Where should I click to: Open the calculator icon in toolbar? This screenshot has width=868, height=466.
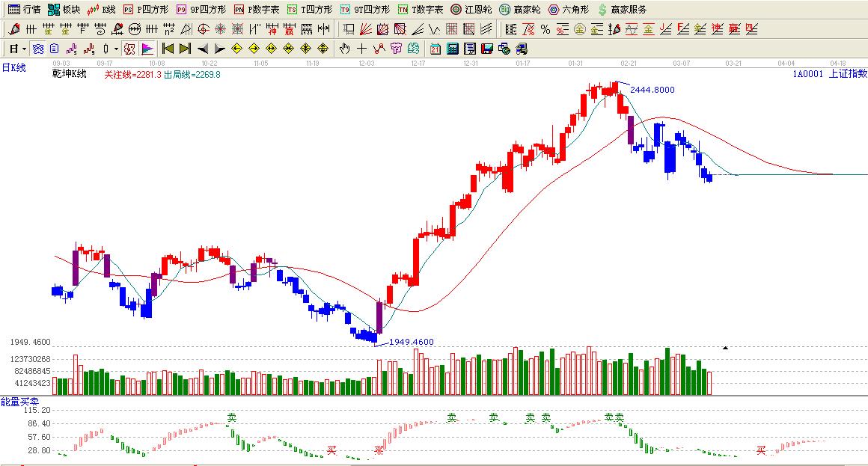452,49
